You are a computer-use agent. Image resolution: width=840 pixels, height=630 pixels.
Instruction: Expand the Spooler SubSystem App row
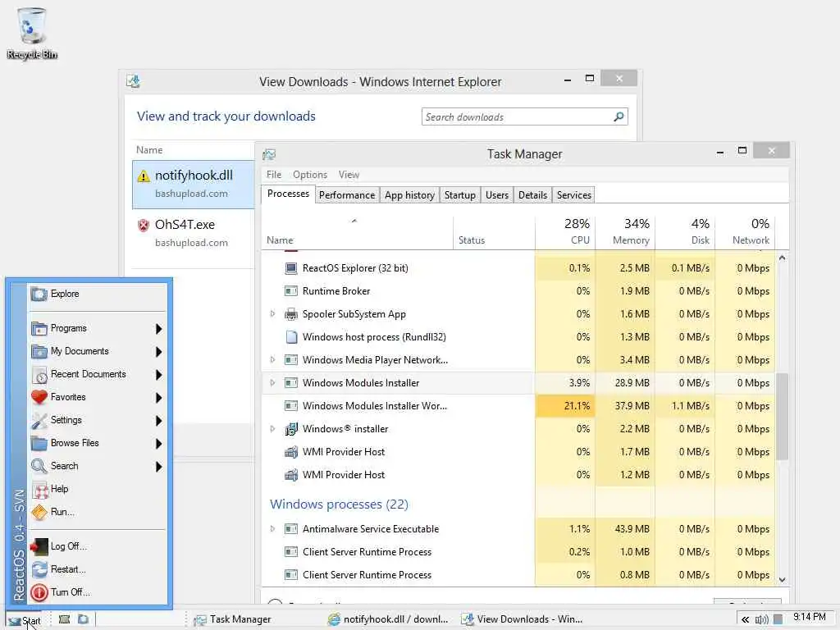[x=272, y=314]
